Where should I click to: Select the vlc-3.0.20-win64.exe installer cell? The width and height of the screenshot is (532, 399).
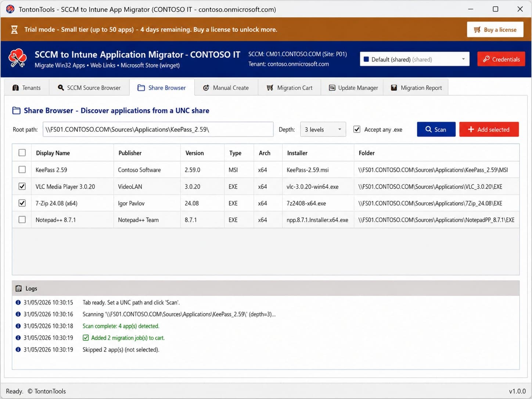(318, 187)
